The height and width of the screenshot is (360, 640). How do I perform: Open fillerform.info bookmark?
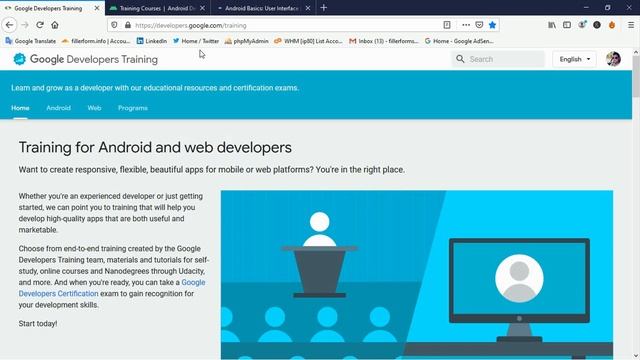click(x=96, y=41)
